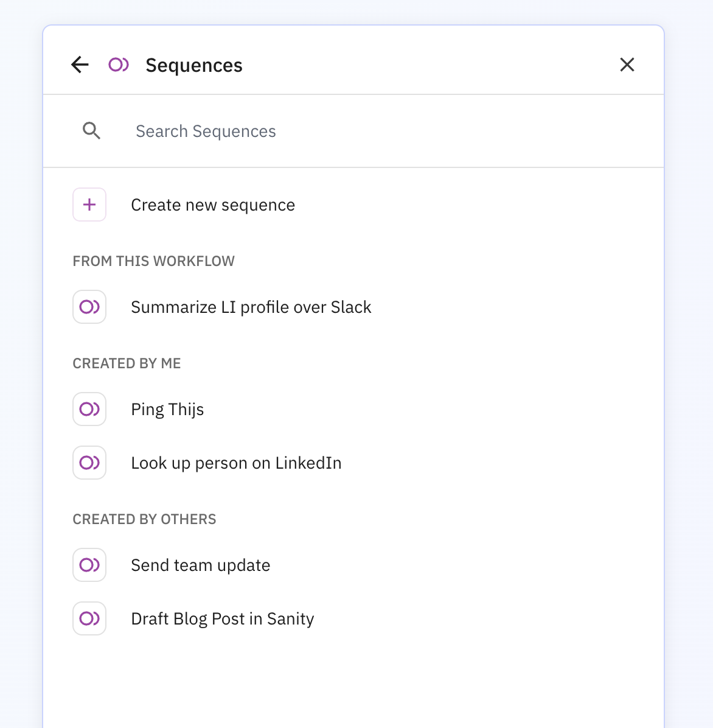Select Draft Blog Post in Sanity
The height and width of the screenshot is (728, 713).
[223, 618]
